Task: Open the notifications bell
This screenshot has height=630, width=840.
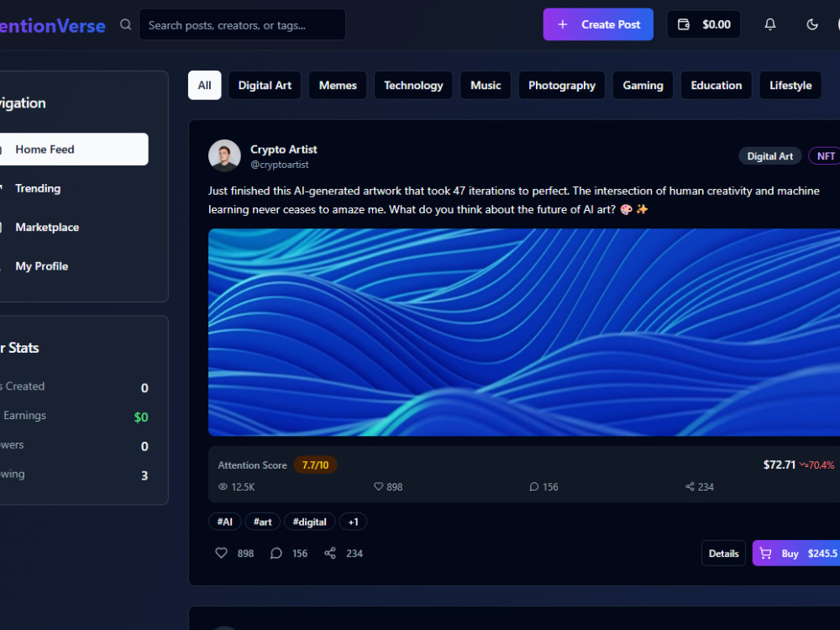Action: (x=769, y=24)
